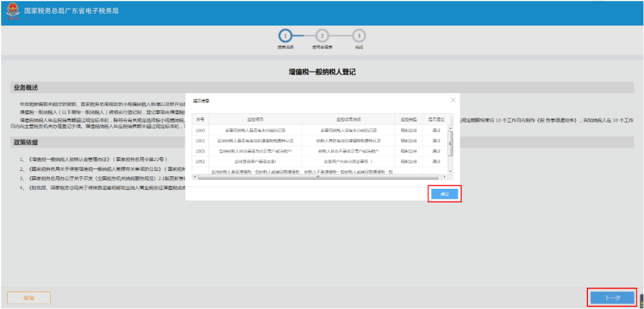Click 纳税人存在有效的增值税税种认定 result cell

[x=348, y=141]
